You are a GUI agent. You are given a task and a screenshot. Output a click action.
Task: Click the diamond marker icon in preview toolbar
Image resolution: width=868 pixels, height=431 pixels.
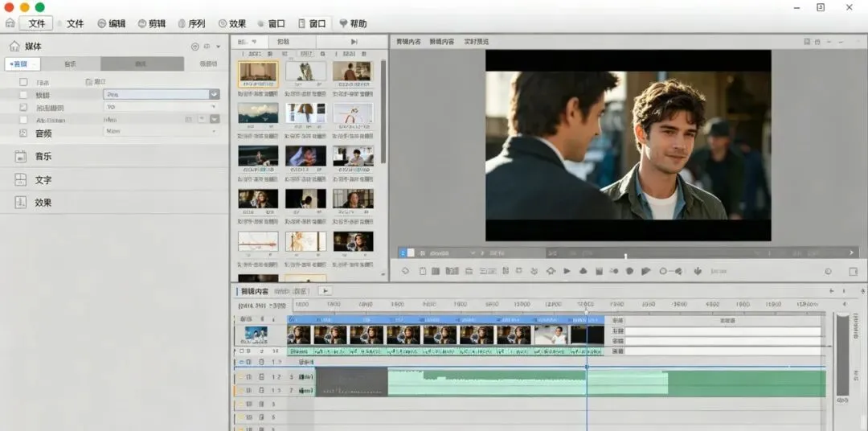point(404,271)
